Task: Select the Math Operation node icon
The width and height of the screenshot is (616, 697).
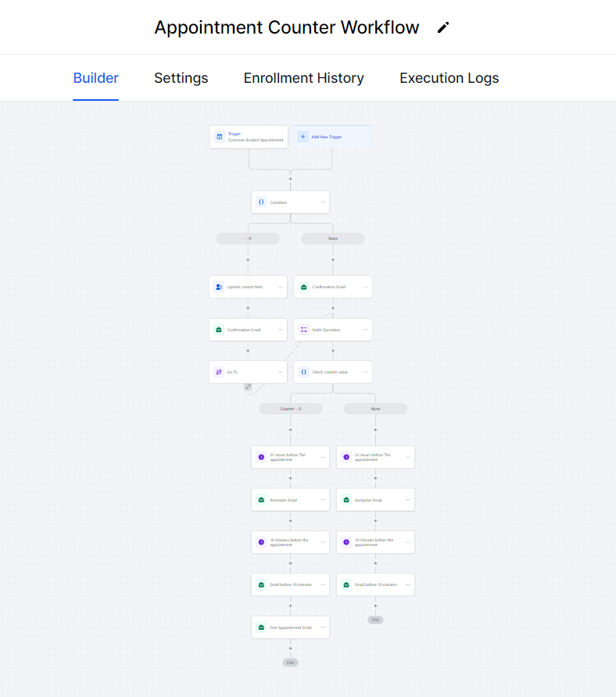Action: [x=303, y=329]
